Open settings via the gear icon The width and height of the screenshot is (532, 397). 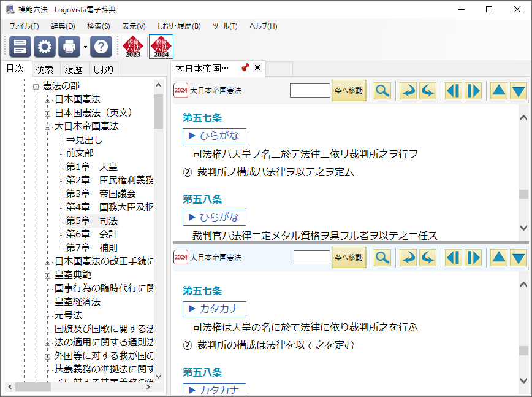tap(45, 47)
